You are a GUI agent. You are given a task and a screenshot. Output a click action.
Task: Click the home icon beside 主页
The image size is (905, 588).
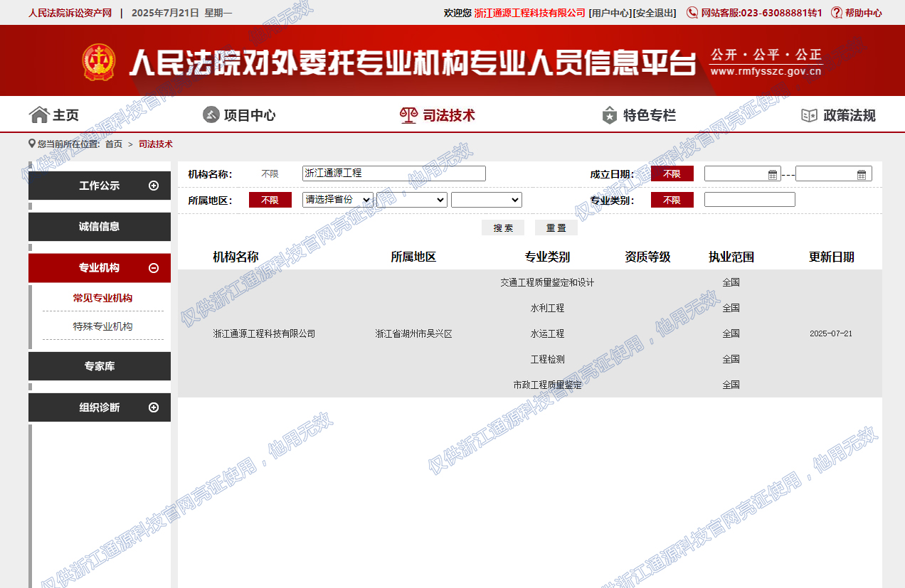(38, 114)
